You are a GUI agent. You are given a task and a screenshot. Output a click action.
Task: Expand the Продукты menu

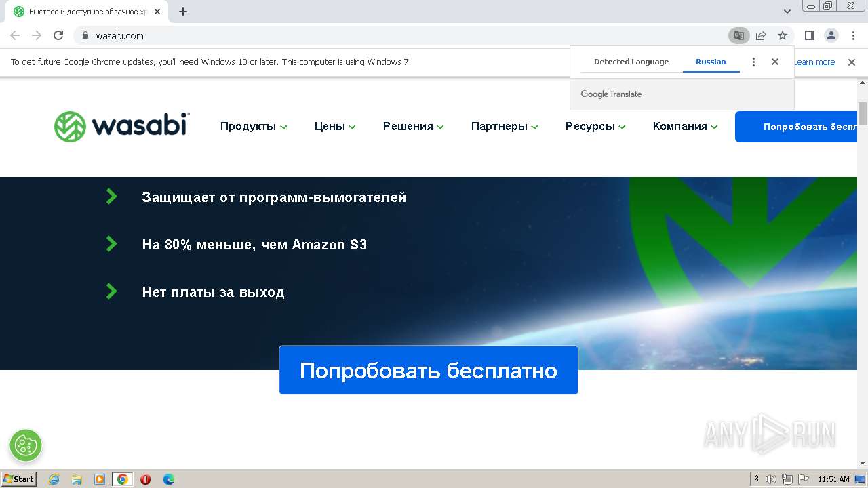tap(254, 127)
